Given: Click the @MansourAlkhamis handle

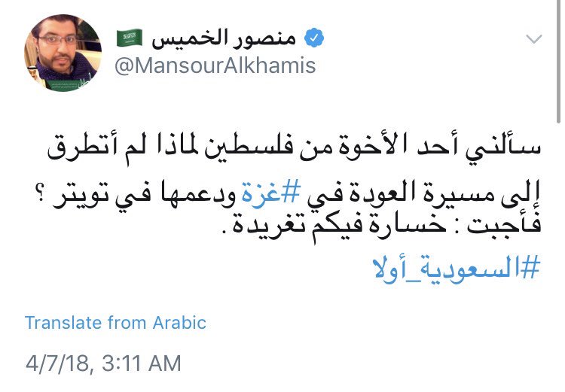Looking at the screenshot, I should 215,66.
